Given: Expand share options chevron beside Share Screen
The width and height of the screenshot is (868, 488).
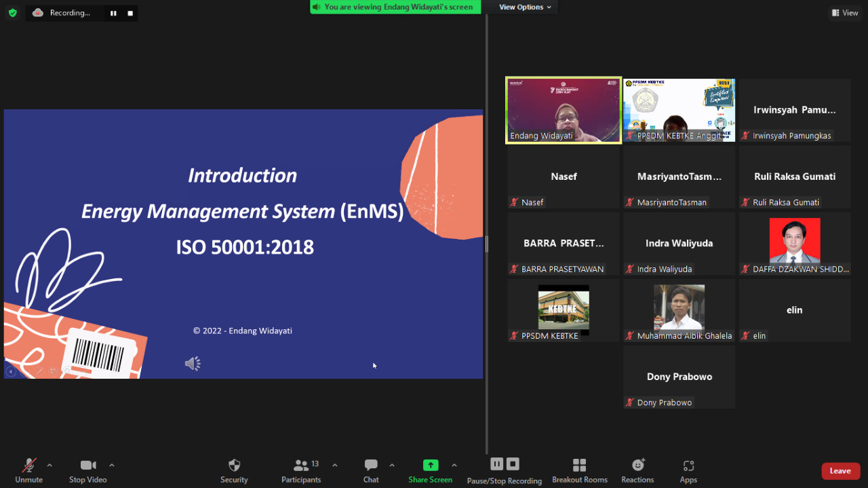Looking at the screenshot, I should (x=454, y=465).
